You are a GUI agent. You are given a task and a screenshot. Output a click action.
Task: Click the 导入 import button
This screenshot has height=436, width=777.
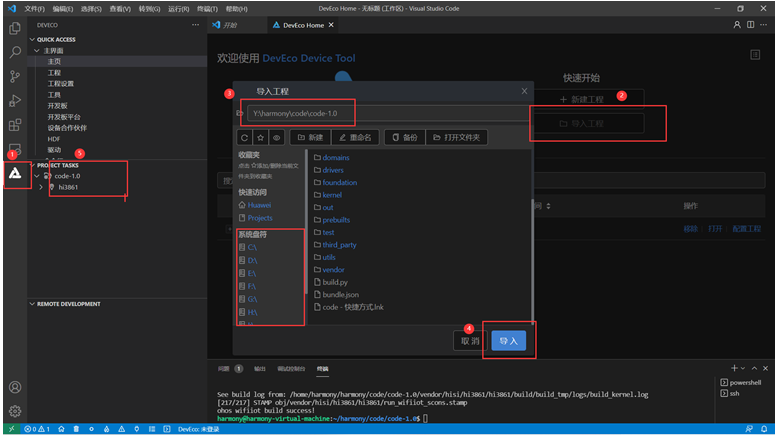tap(508, 341)
